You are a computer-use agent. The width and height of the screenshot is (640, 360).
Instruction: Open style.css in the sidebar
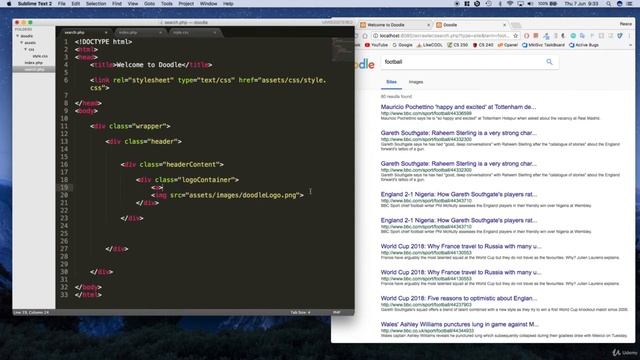pyautogui.click(x=40, y=56)
